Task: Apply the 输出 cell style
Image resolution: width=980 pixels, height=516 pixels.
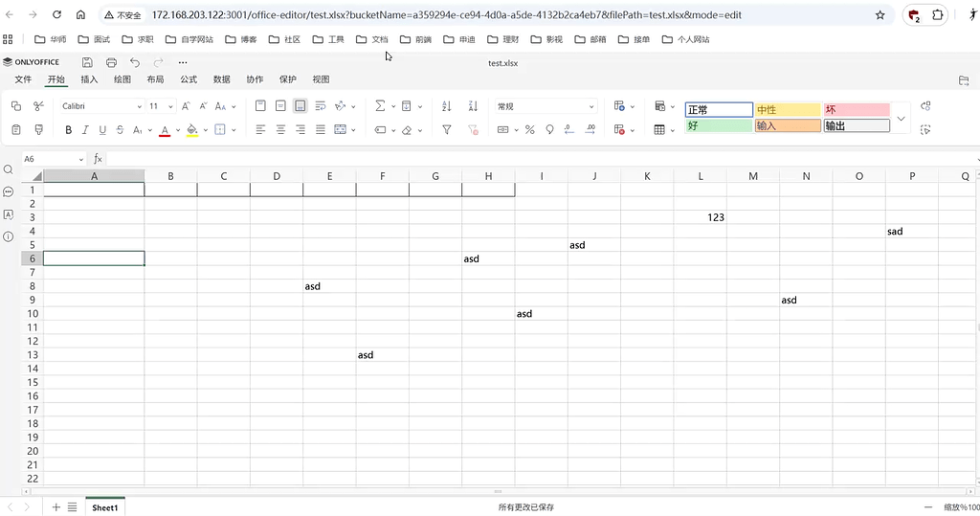Action: click(857, 125)
